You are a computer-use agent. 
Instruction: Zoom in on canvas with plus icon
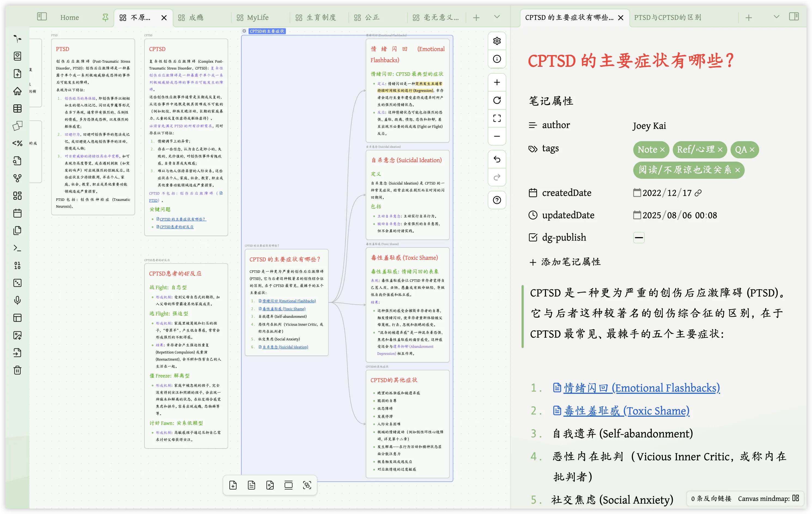click(497, 82)
